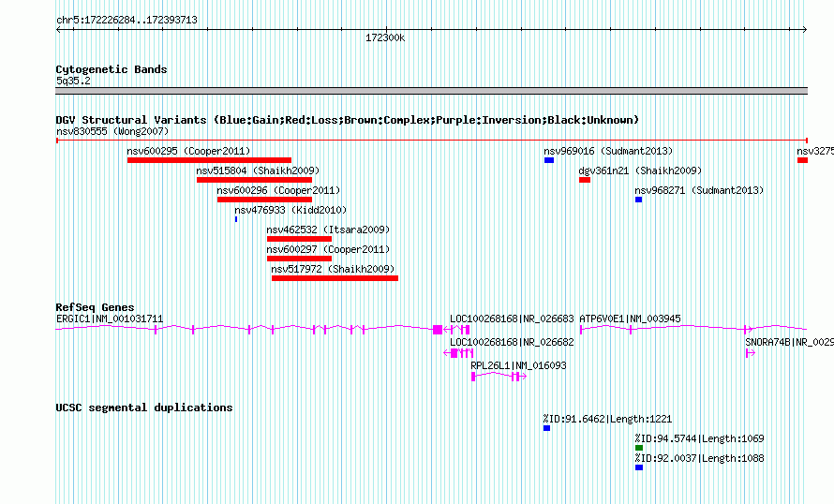The width and height of the screenshot is (834, 504).
Task: Click the dgv361n21 (Shaikh2009) label
Action: (x=640, y=170)
